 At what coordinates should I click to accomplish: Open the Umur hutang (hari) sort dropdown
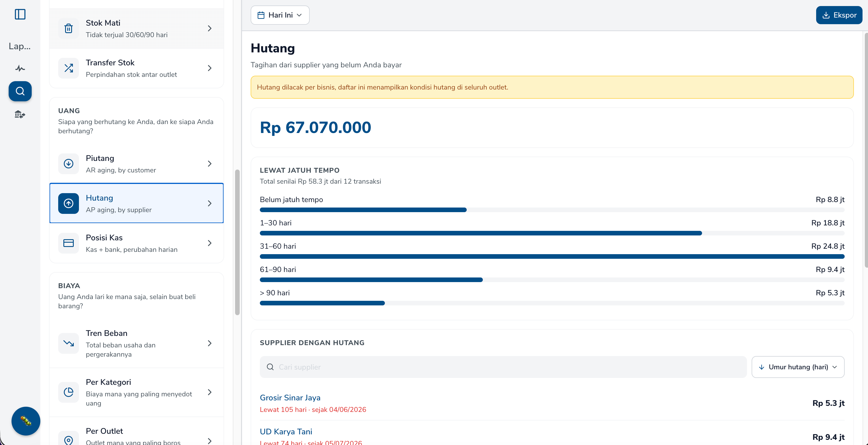(798, 367)
